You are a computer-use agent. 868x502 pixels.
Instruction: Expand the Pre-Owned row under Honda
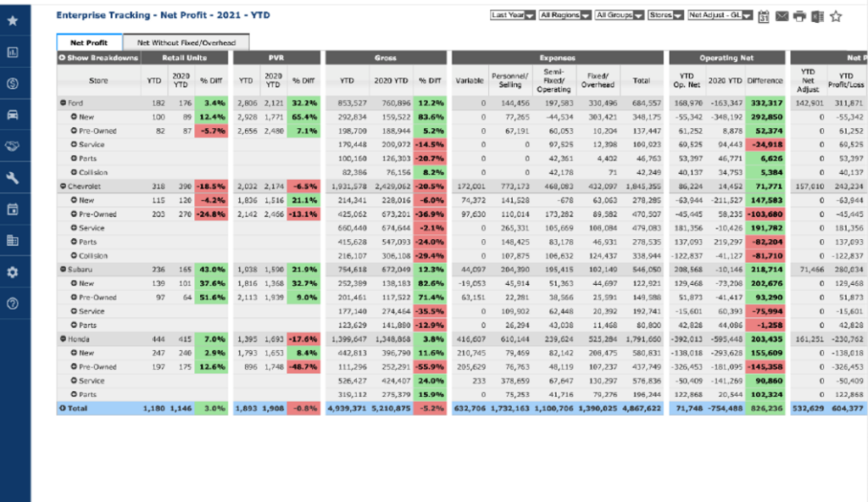point(74,367)
